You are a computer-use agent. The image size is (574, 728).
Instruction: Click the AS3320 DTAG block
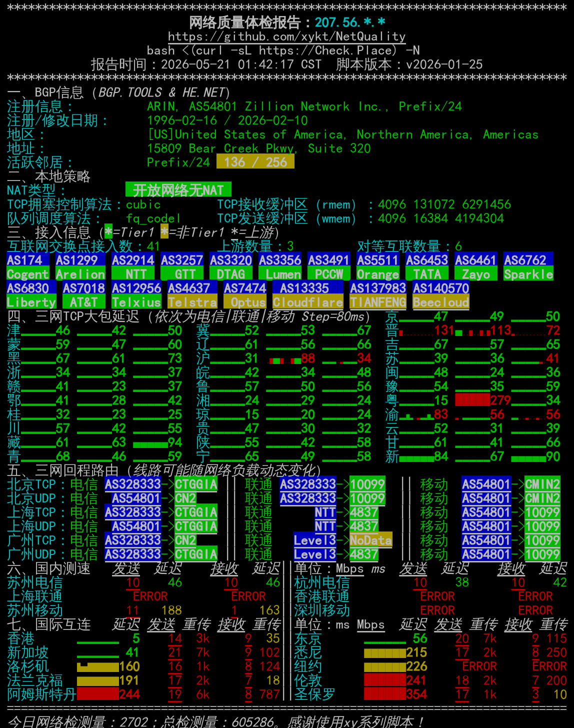(x=231, y=267)
